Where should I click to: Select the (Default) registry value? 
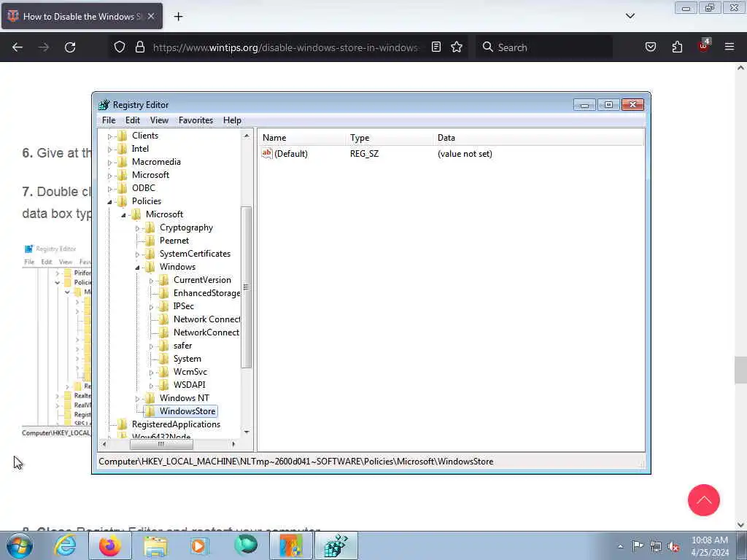(x=290, y=154)
